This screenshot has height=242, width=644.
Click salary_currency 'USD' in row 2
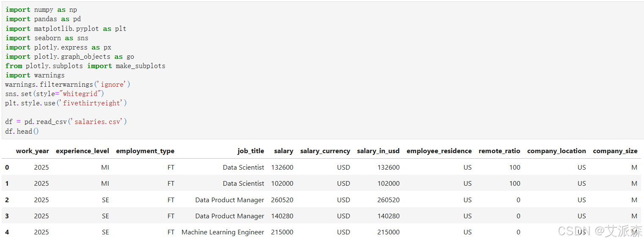click(344, 200)
